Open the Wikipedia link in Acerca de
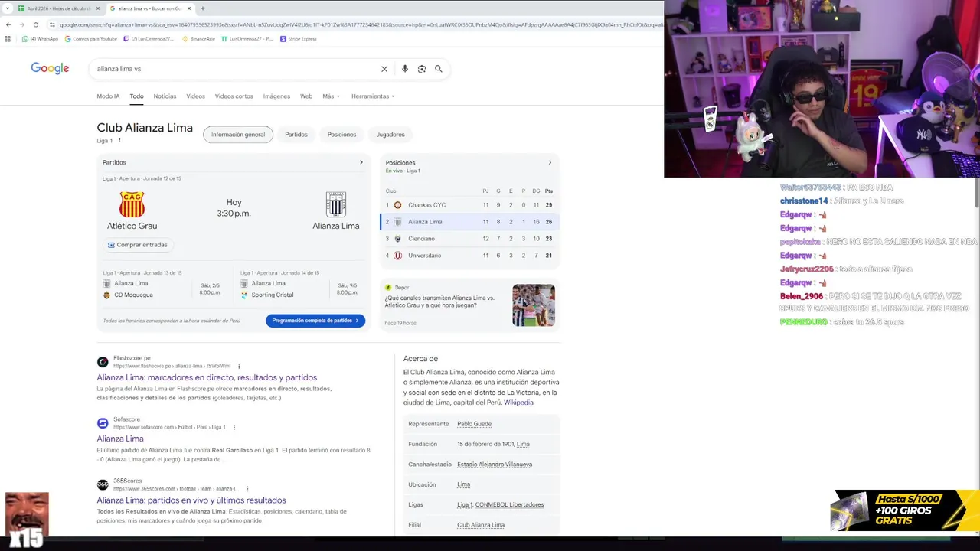Image resolution: width=980 pixels, height=551 pixels. (518, 403)
